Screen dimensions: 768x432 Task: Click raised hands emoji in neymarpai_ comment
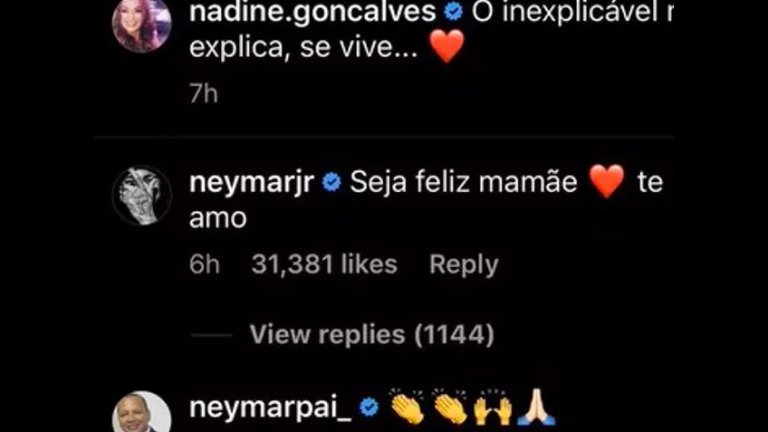493,407
